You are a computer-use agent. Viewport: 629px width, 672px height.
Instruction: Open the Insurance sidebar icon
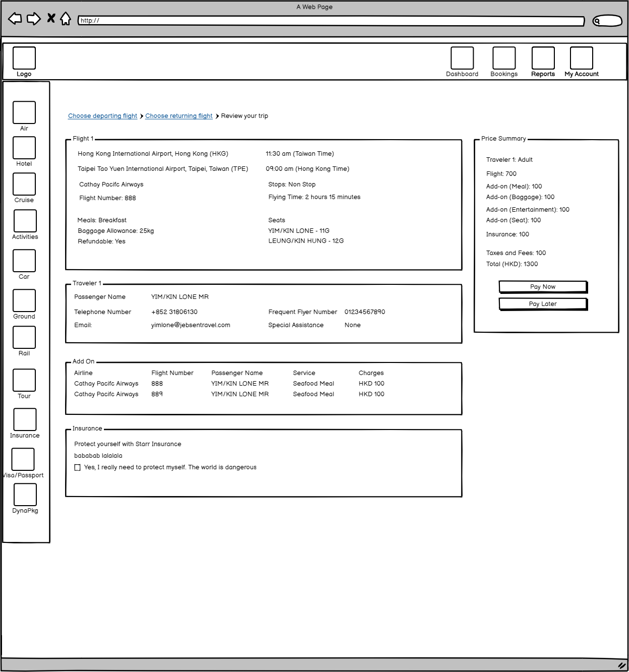[x=25, y=419]
